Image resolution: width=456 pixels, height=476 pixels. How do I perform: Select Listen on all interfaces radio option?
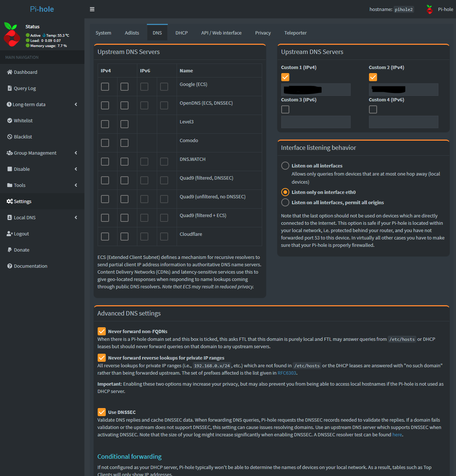pos(285,166)
